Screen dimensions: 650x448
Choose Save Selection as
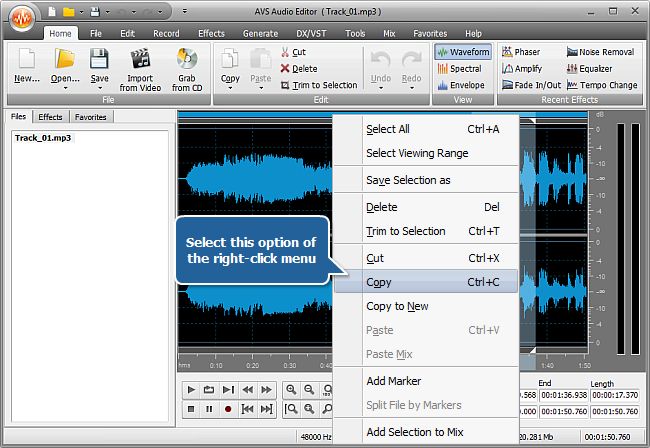click(426, 180)
